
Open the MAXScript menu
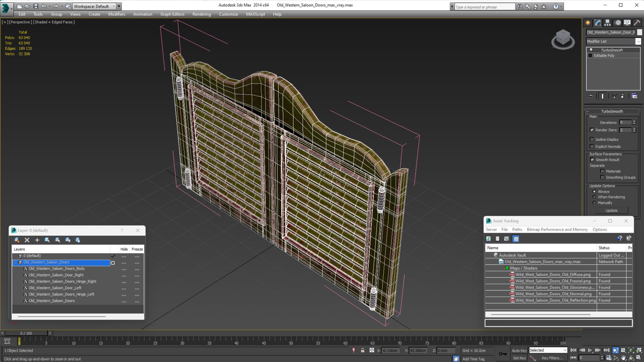coord(255,14)
